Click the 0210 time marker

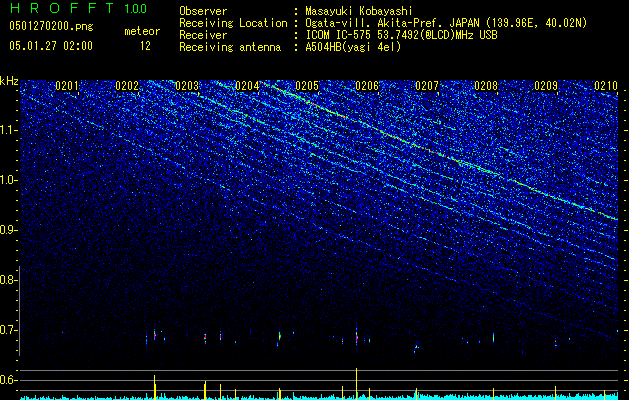point(606,86)
